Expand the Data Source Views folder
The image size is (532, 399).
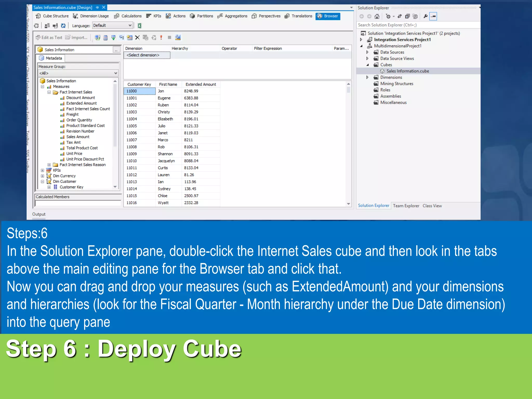coord(367,58)
